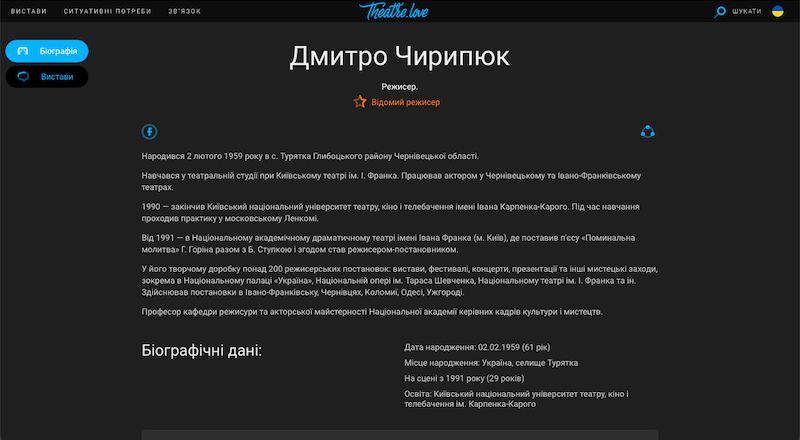Go to homepage via the Theatre.love logo

pos(394,11)
